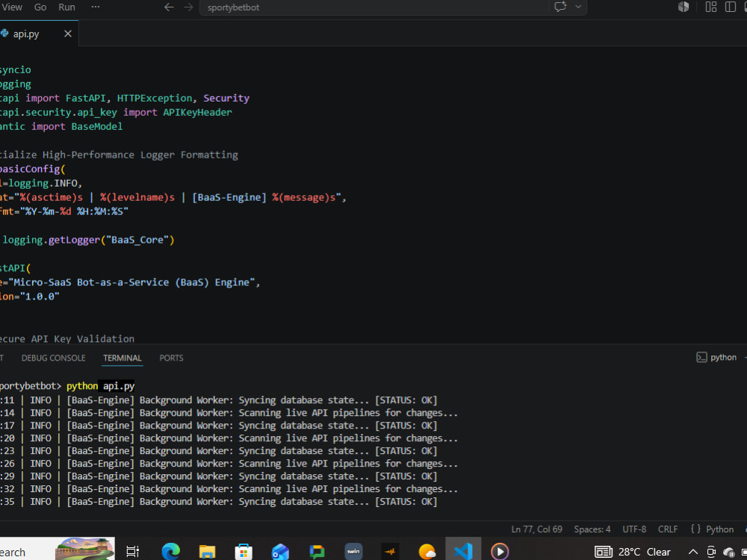Viewport: 747px width, 560px height.
Task: Open Customize Layout icon
Action: [x=711, y=7]
